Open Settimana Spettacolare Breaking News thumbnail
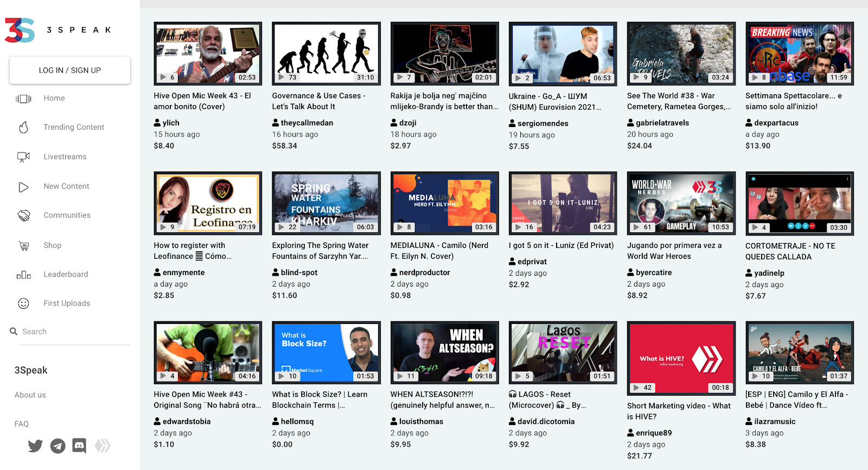 click(800, 53)
